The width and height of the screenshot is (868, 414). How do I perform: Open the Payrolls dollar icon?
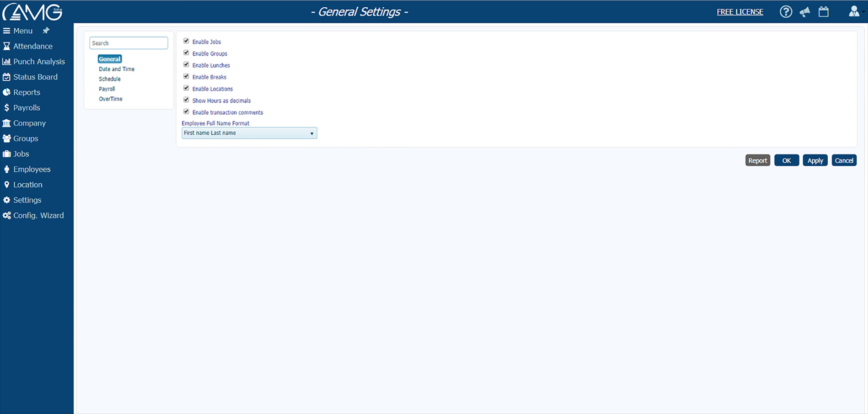click(6, 107)
